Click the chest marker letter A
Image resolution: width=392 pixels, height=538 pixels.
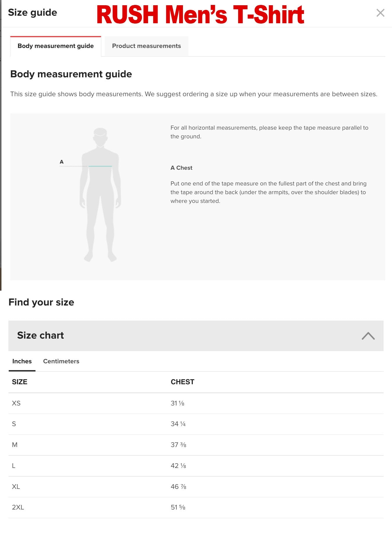pos(62,162)
